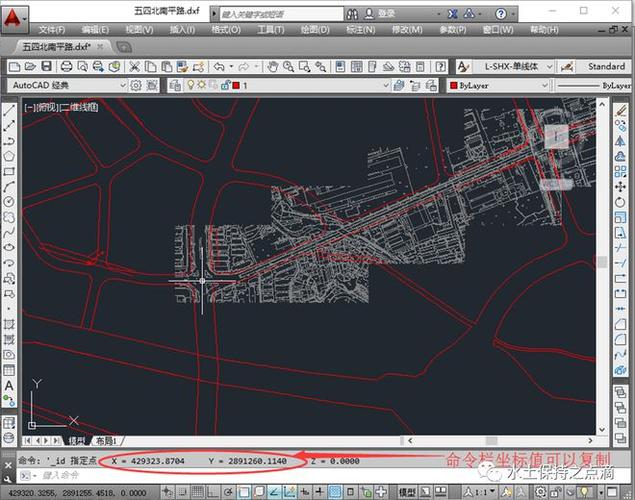
Task: Select the Move tool in modify toolbar
Action: tap(620, 187)
